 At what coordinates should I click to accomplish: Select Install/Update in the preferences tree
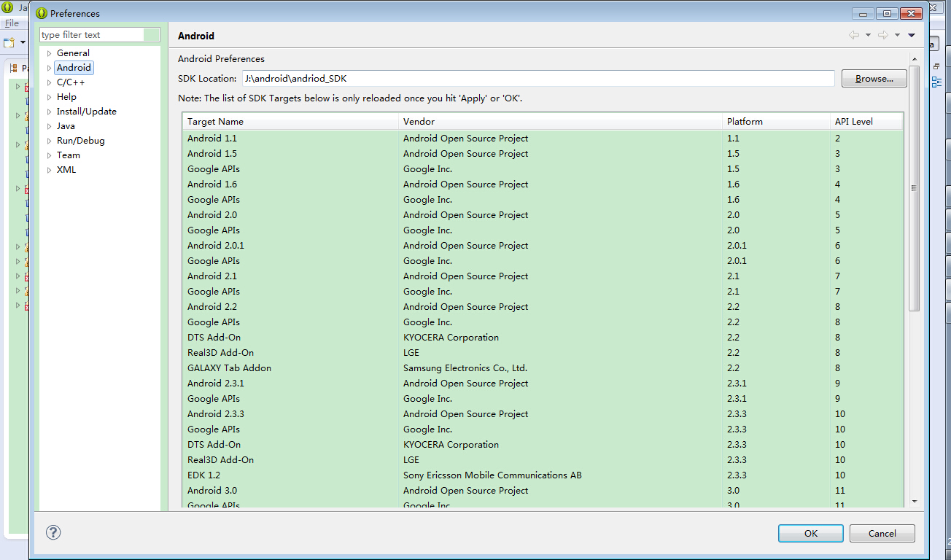87,112
